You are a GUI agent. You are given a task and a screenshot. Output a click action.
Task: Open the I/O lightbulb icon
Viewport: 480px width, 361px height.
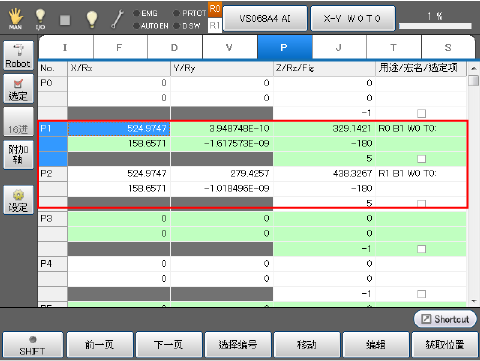coord(40,19)
